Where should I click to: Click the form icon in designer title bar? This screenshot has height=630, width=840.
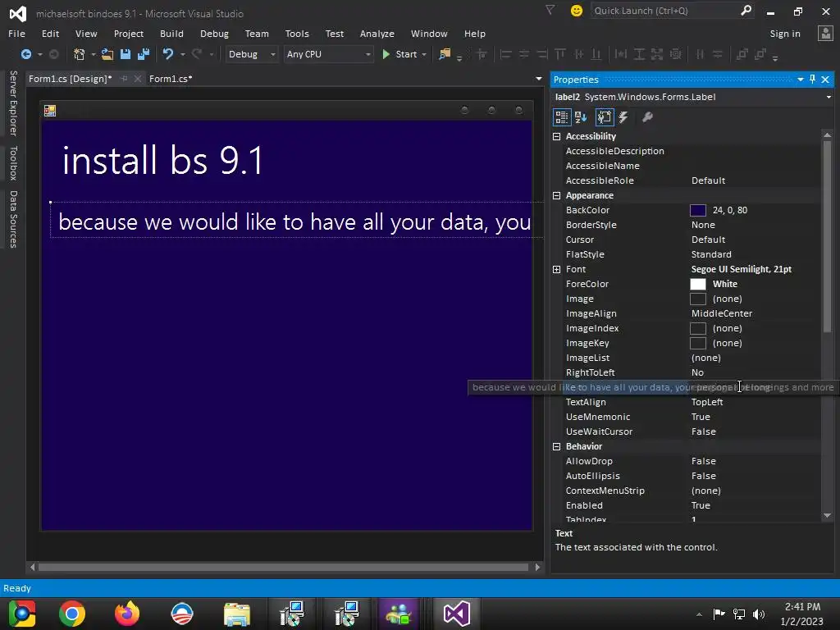[50, 111]
